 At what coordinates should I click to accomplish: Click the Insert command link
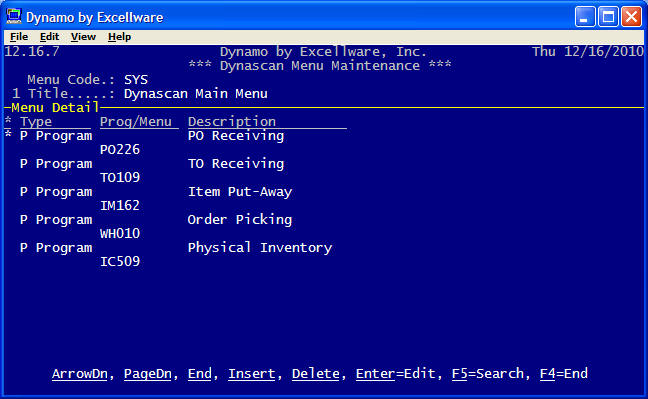(x=252, y=374)
